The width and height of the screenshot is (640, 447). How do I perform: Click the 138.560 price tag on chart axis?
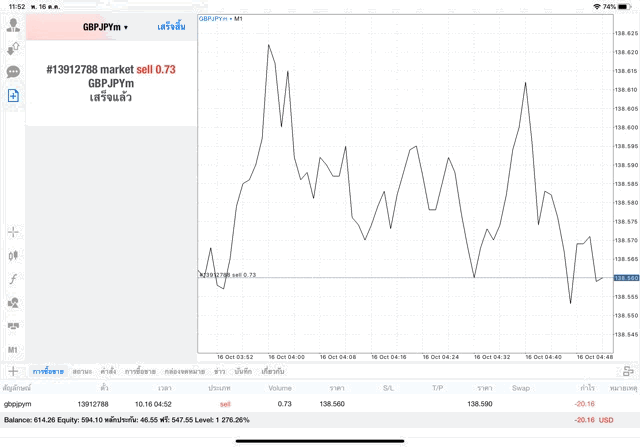click(x=626, y=278)
